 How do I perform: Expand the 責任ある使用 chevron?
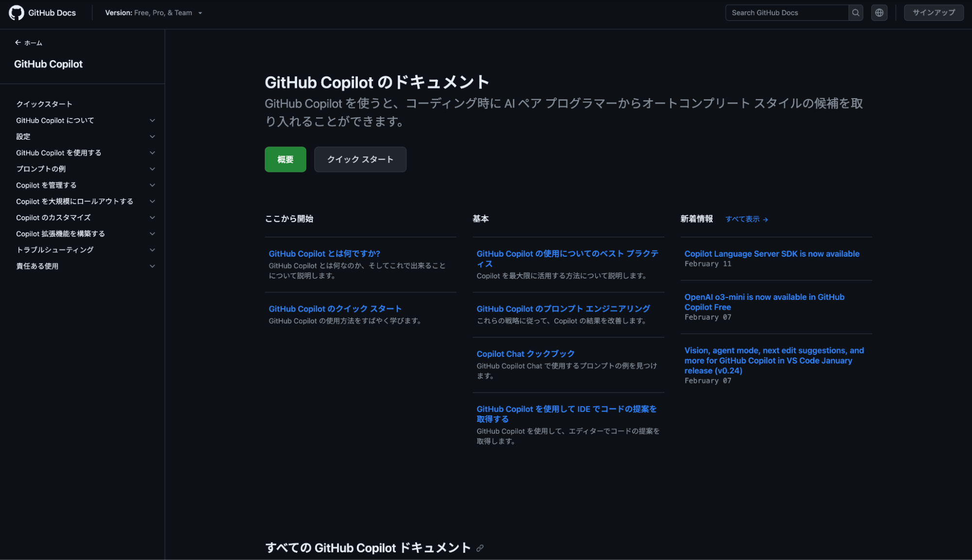[x=152, y=266]
